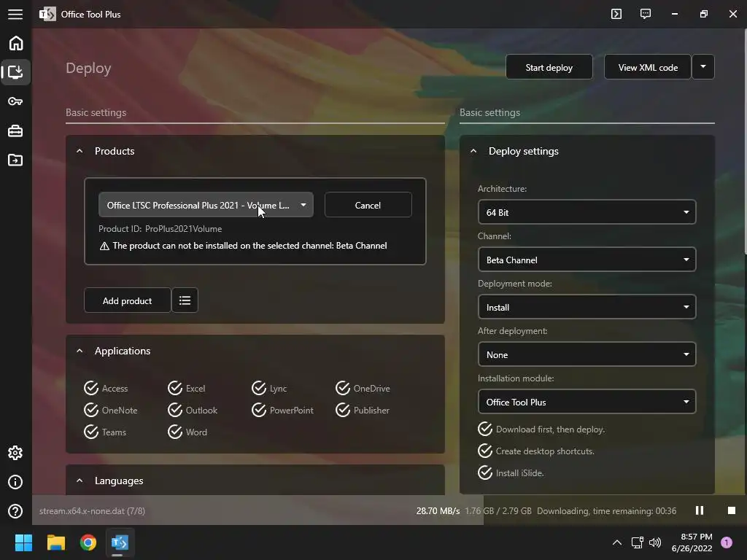The height and width of the screenshot is (560, 747).
Task: Toggle Install iSlide option
Action: [x=511, y=472]
